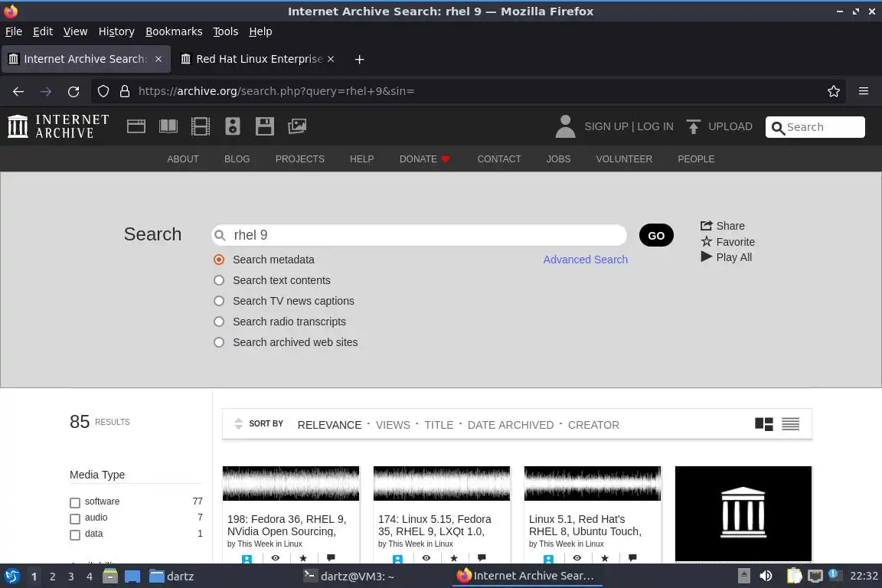Viewport: 882px width, 588px height.
Task: Select Search archived web sites option
Action: [x=219, y=342]
